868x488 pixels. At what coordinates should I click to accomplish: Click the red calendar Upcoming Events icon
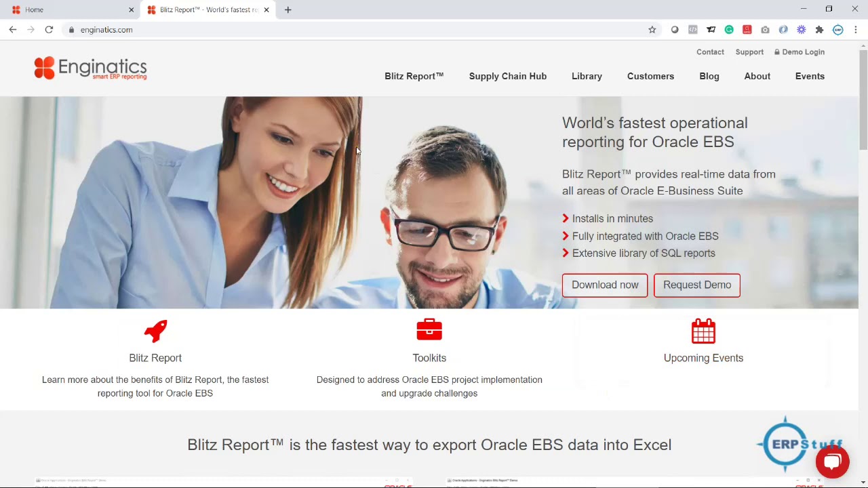703,331
